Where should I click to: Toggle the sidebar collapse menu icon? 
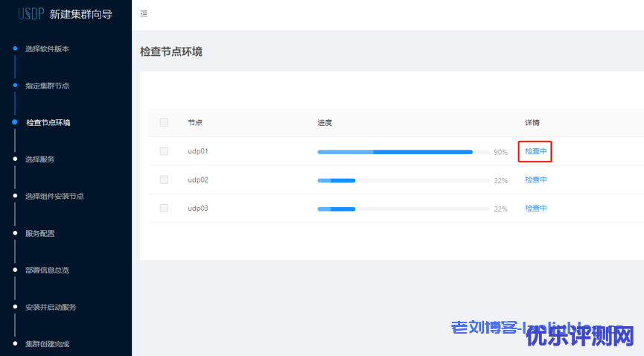(144, 13)
